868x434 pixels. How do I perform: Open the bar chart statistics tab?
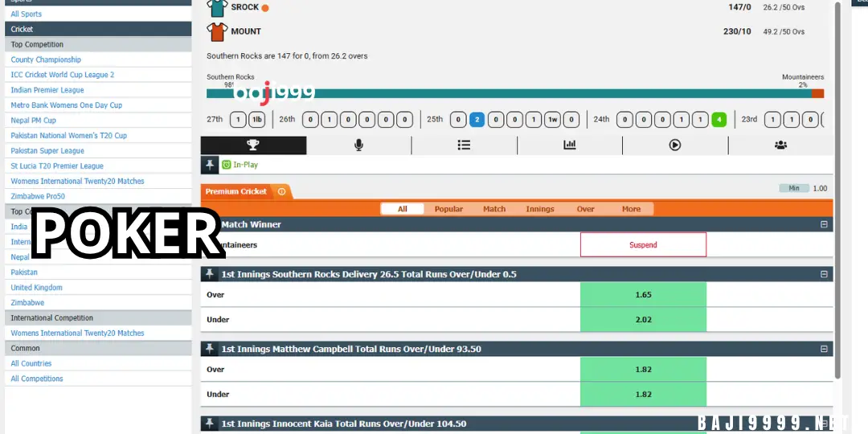click(x=570, y=145)
